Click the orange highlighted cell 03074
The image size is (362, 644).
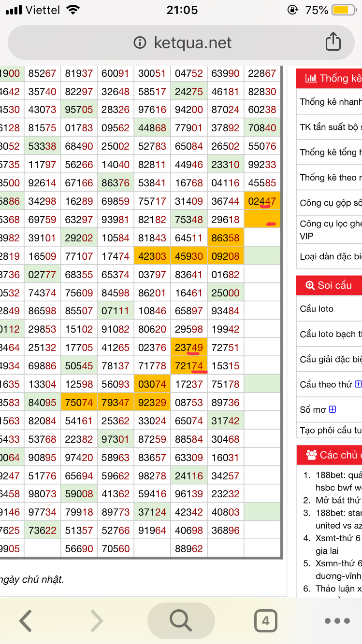coord(152,384)
